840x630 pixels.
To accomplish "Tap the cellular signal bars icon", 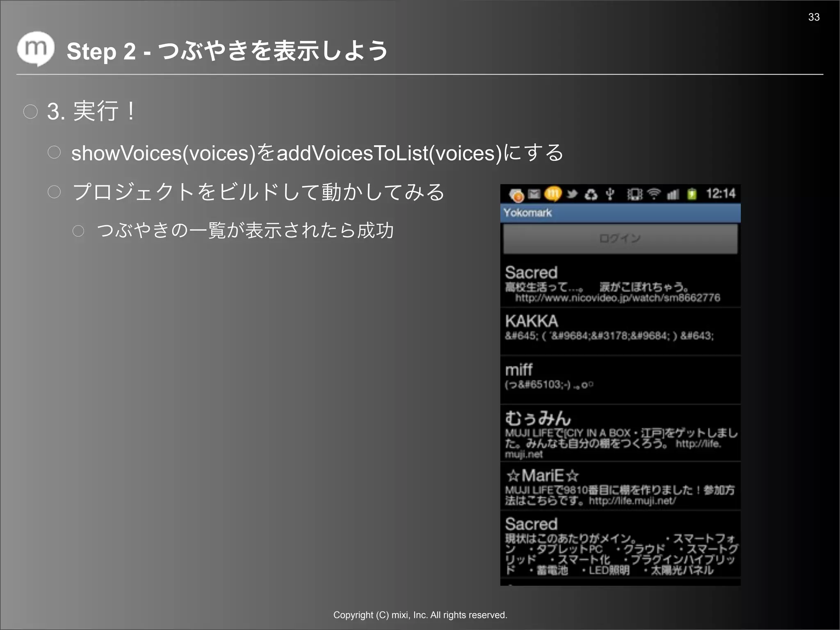I will [673, 194].
